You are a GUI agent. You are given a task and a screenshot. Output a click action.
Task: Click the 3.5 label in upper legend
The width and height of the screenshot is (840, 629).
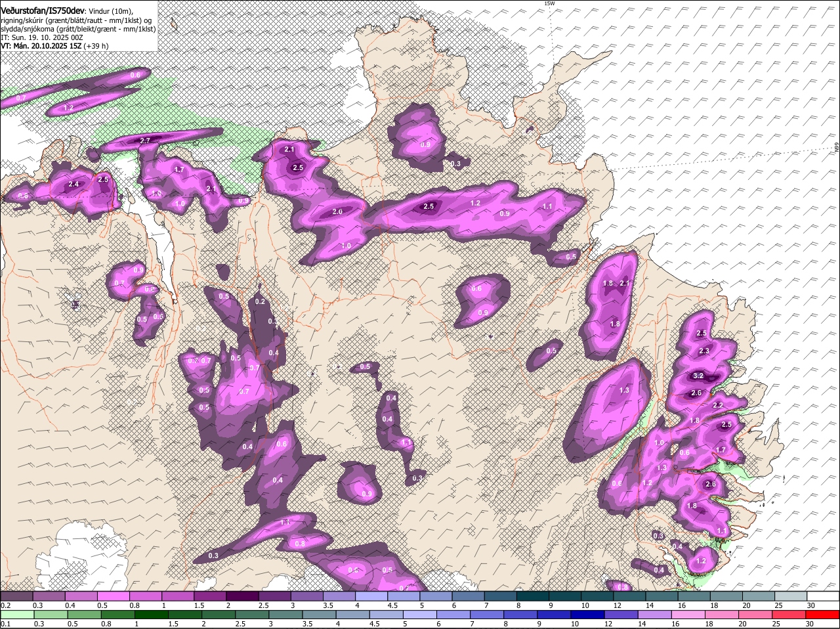tap(328, 605)
